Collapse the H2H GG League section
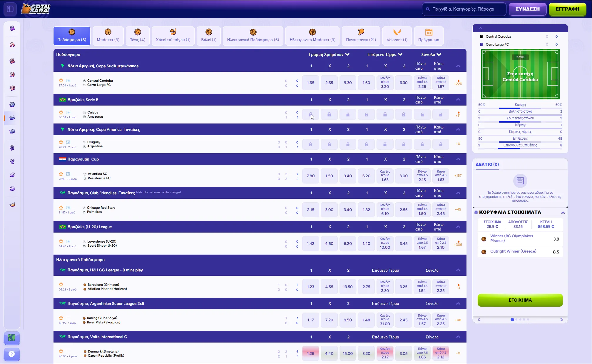The image size is (592, 364). (x=458, y=270)
